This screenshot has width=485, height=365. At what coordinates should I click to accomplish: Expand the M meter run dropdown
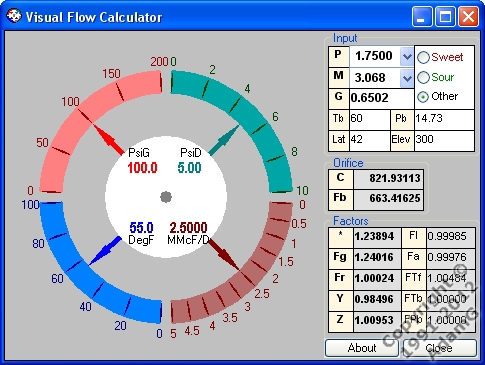407,79
